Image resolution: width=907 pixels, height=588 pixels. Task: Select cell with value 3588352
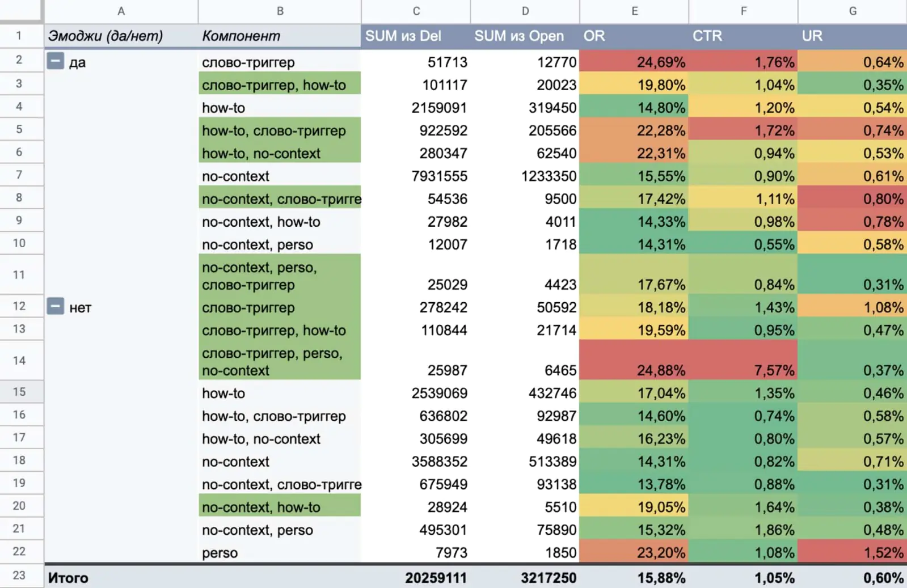(x=416, y=461)
